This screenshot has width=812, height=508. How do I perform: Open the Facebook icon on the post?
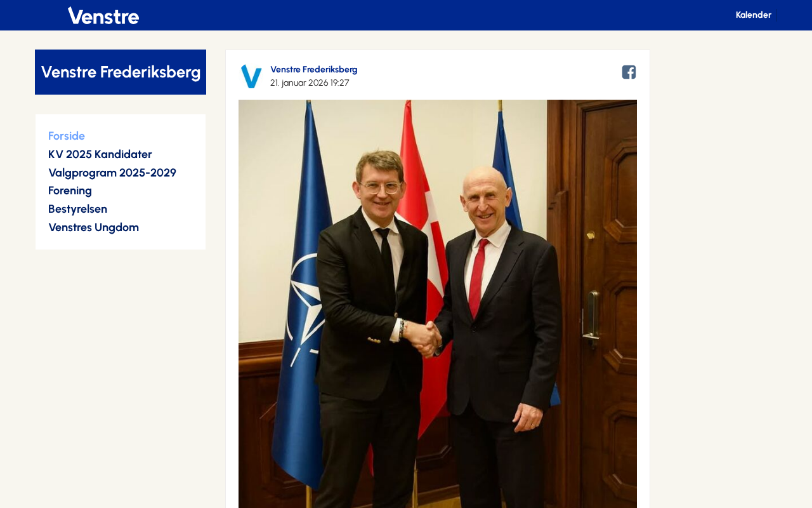pyautogui.click(x=629, y=72)
